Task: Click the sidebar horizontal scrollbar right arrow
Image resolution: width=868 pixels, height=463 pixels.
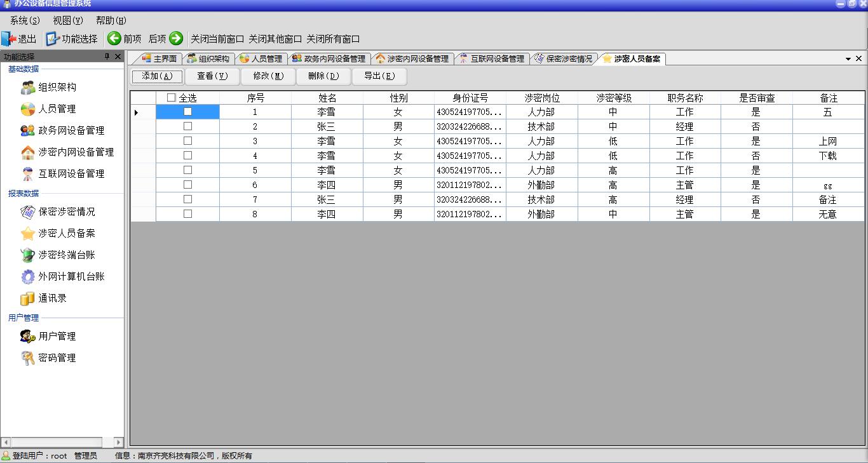Action: click(119, 442)
